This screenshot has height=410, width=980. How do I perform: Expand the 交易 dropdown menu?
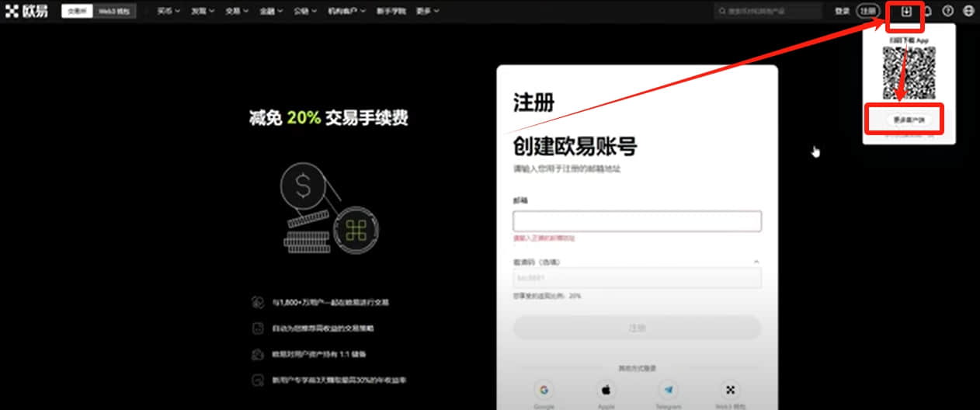point(238,12)
